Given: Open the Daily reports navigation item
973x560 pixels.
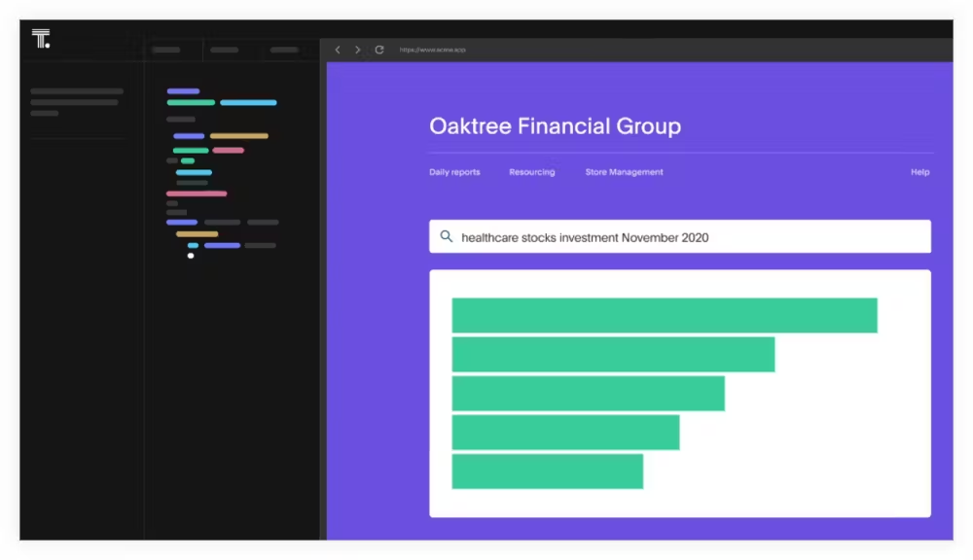Looking at the screenshot, I should (454, 172).
